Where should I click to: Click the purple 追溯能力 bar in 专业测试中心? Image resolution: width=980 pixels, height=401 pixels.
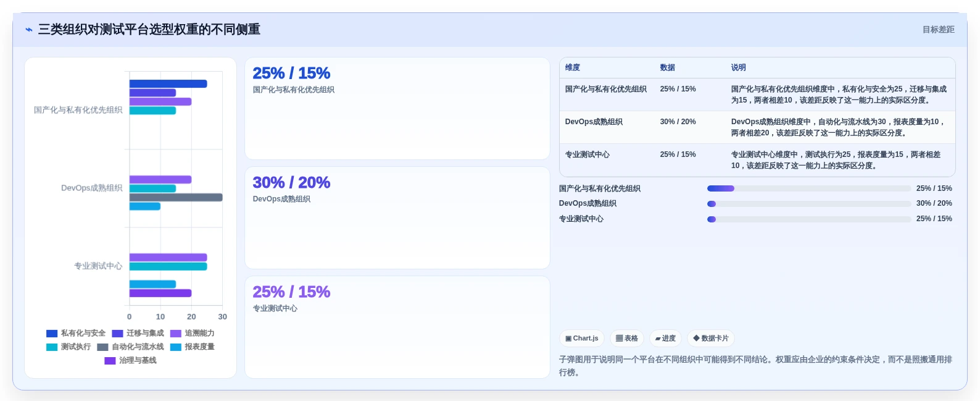tap(168, 258)
